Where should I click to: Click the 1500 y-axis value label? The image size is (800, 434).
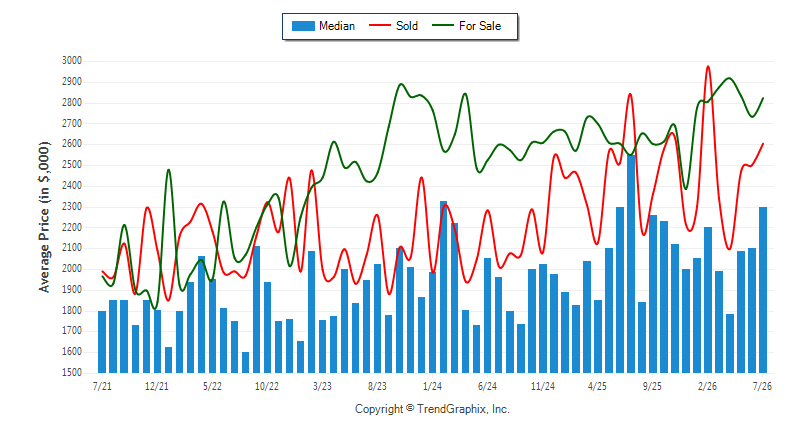[72, 373]
